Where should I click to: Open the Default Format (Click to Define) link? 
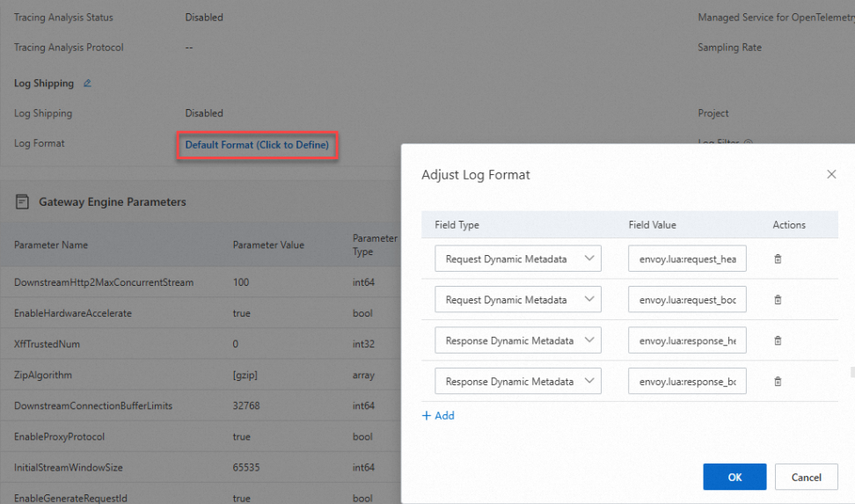click(x=257, y=145)
